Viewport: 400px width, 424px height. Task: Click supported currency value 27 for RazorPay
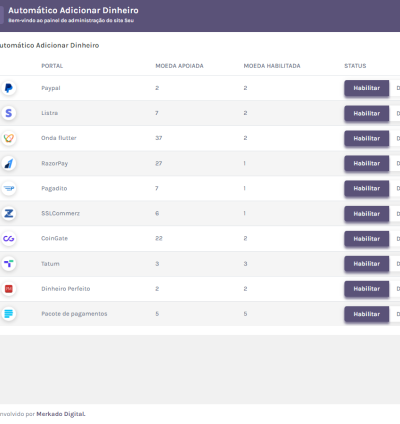tap(159, 163)
